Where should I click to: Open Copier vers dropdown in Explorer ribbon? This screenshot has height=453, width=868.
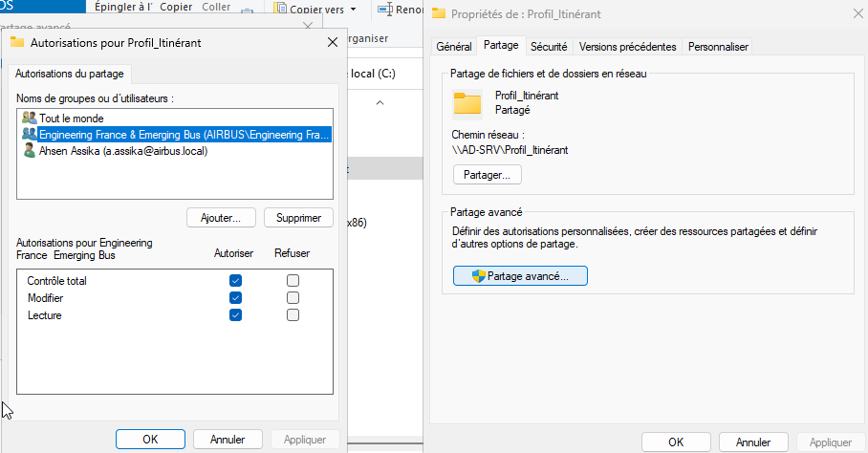coord(354,10)
